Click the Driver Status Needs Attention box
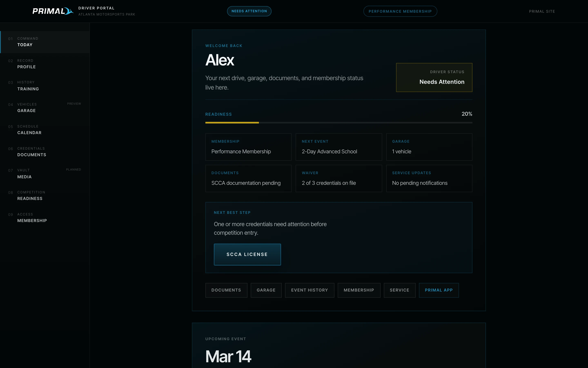The height and width of the screenshot is (368, 588). [434, 77]
